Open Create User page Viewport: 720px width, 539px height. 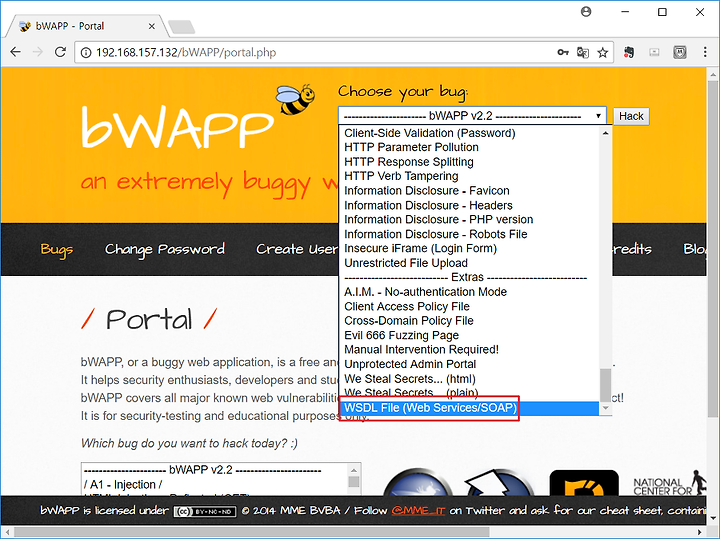297,249
